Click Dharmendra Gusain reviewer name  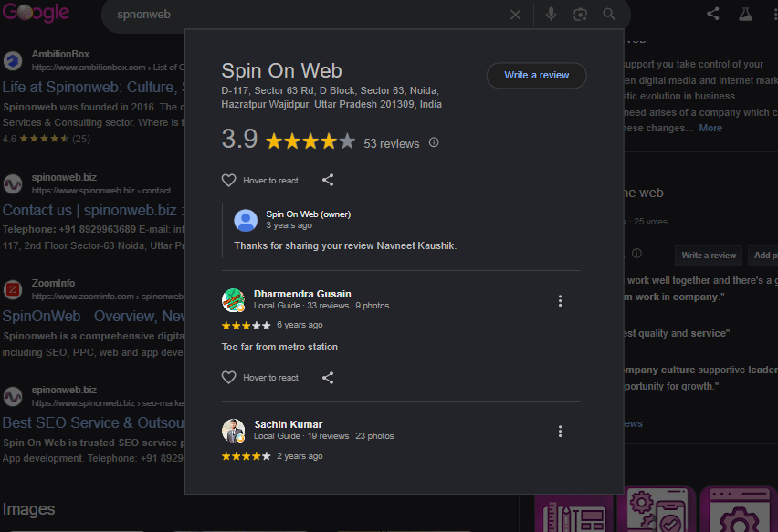[302, 294]
